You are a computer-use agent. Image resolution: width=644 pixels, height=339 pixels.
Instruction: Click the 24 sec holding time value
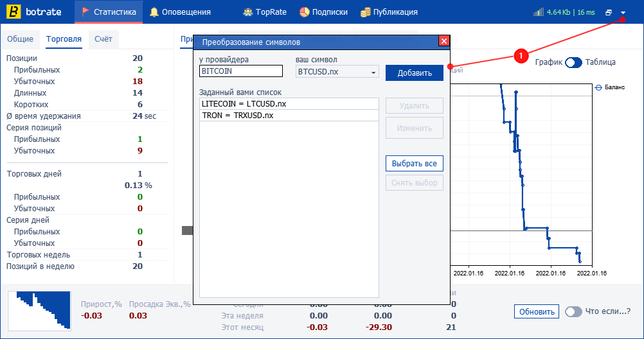(144, 116)
